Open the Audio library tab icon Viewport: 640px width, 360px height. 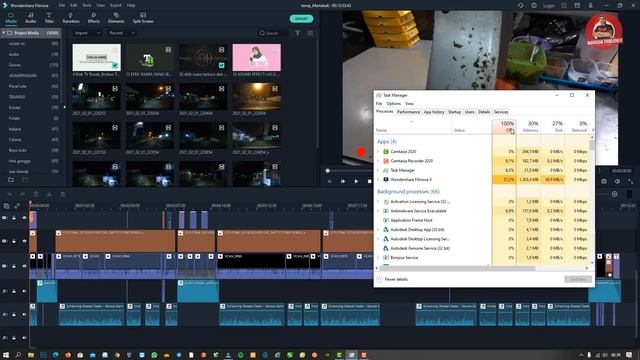pyautogui.click(x=31, y=16)
